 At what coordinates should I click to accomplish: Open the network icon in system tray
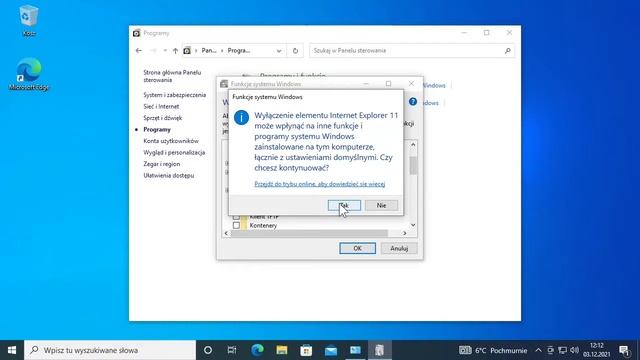(562, 350)
